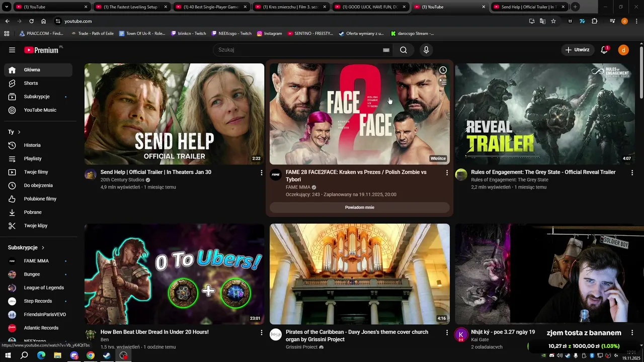Open Historia watch history
The image size is (644, 362).
38,145
